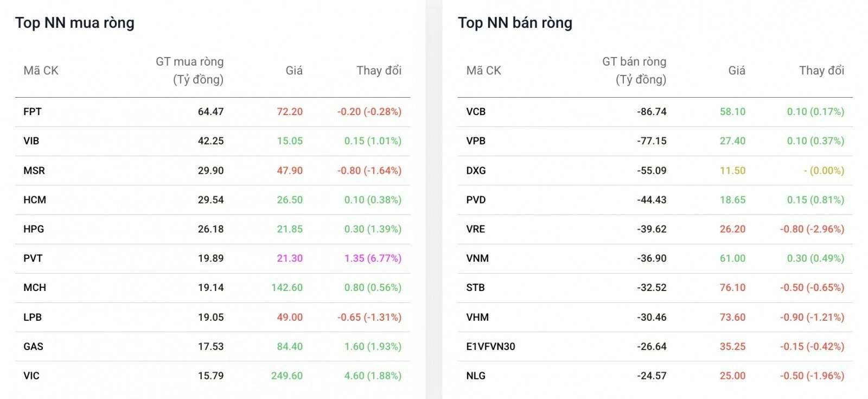Open the NLG ticker
The width and height of the screenshot is (868, 399).
coord(476,376)
